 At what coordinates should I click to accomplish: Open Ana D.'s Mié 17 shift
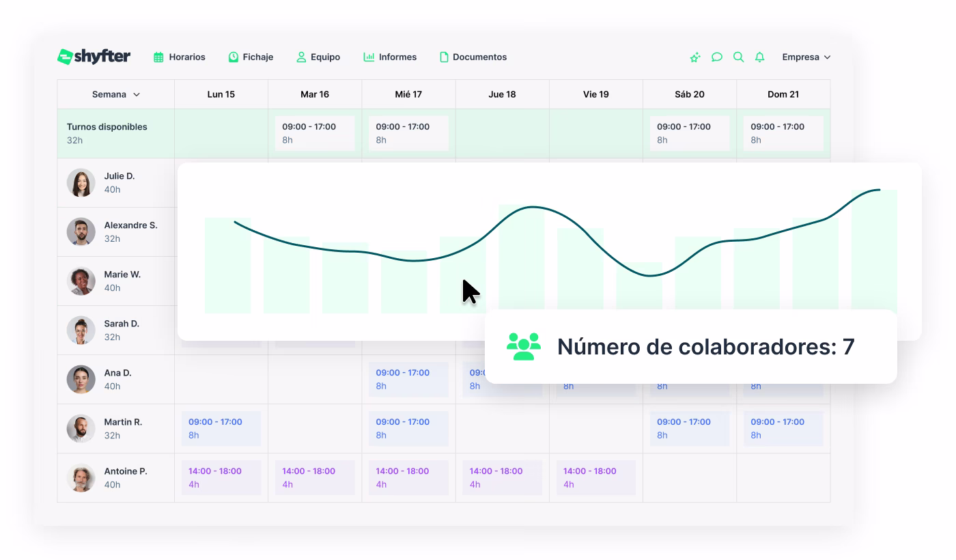coord(408,380)
